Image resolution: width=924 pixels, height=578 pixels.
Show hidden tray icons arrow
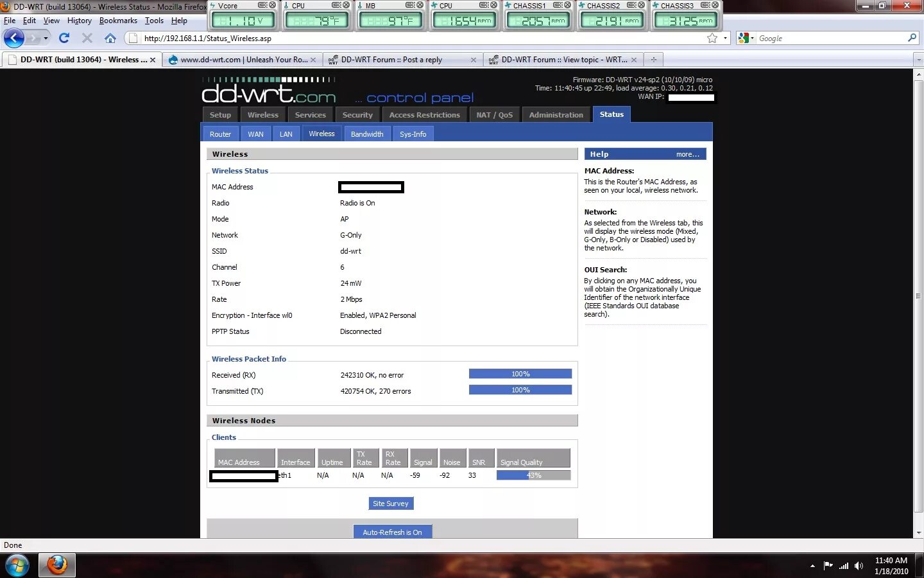(812, 566)
